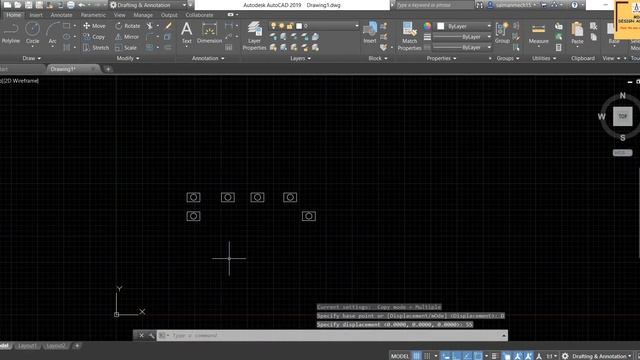The image size is (640, 360).
Task: Activate the Mirror tool
Action: point(127,37)
